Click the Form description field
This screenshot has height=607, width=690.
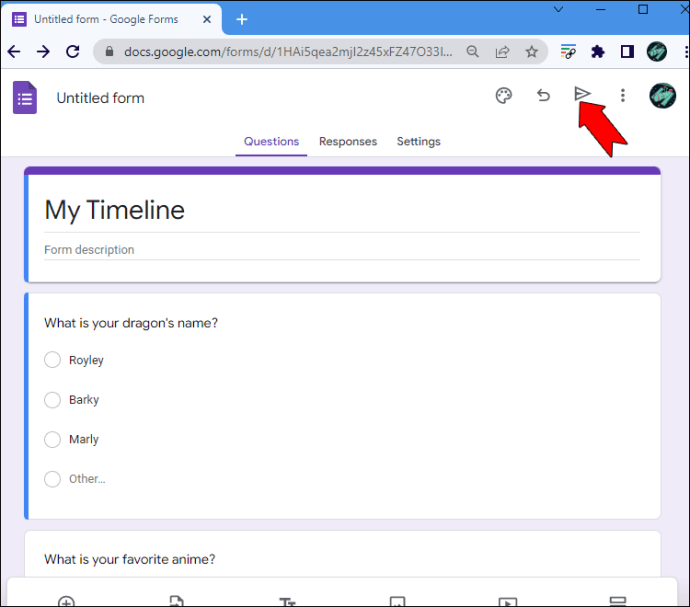(342, 250)
